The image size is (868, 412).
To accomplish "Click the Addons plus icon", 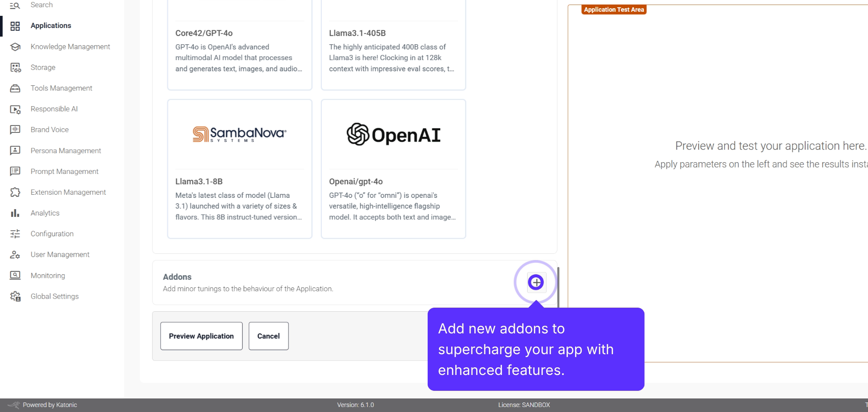I will 536,282.
